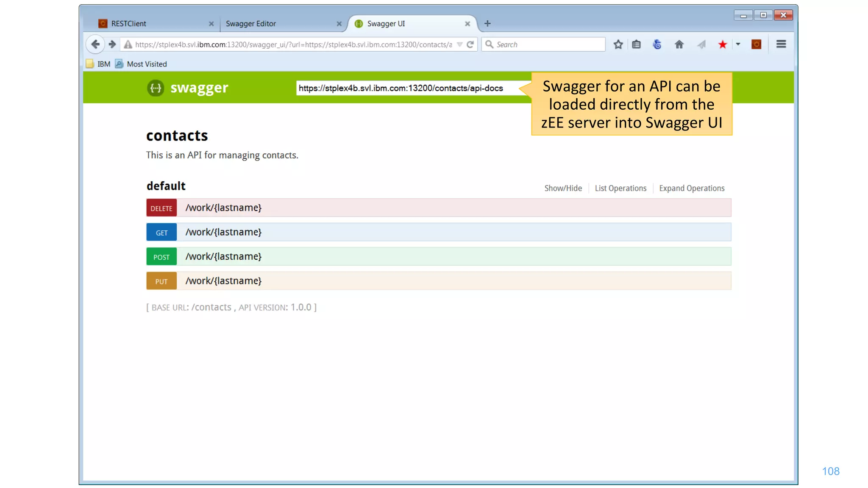
Task: Click Show/Hide for default group
Action: tap(563, 188)
